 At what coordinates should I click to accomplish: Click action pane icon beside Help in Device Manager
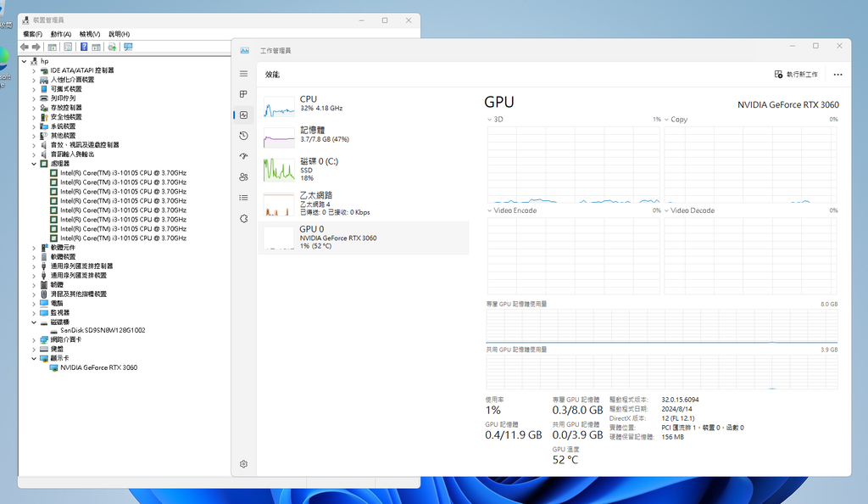click(x=97, y=47)
